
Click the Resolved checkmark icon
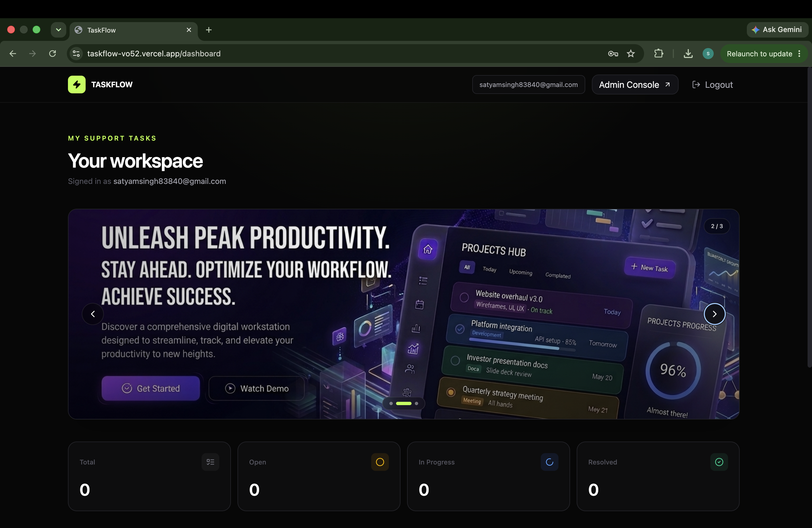(719, 462)
